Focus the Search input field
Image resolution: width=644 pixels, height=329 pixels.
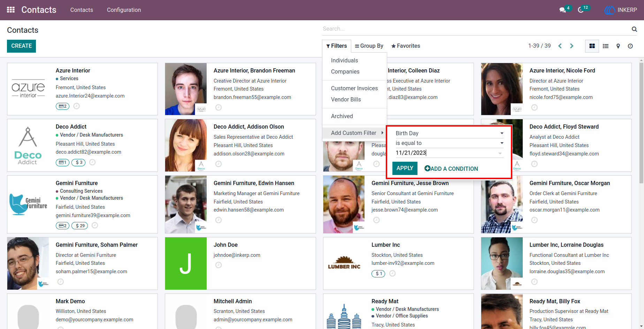476,29
